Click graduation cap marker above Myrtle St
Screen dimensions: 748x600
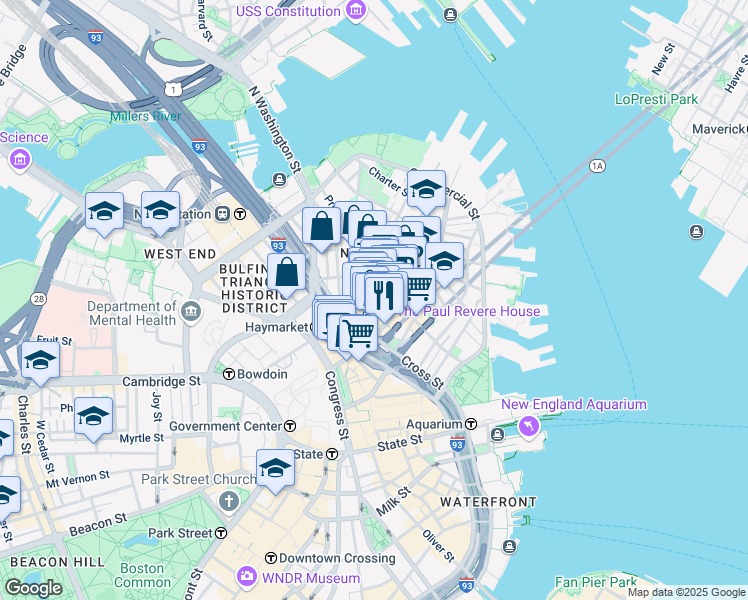pyautogui.click(x=94, y=417)
